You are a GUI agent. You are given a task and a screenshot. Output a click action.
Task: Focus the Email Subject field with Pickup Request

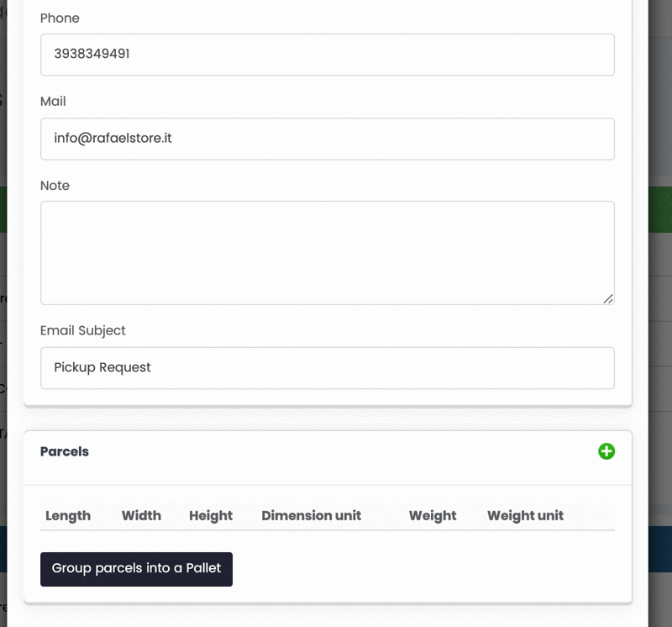point(328,368)
